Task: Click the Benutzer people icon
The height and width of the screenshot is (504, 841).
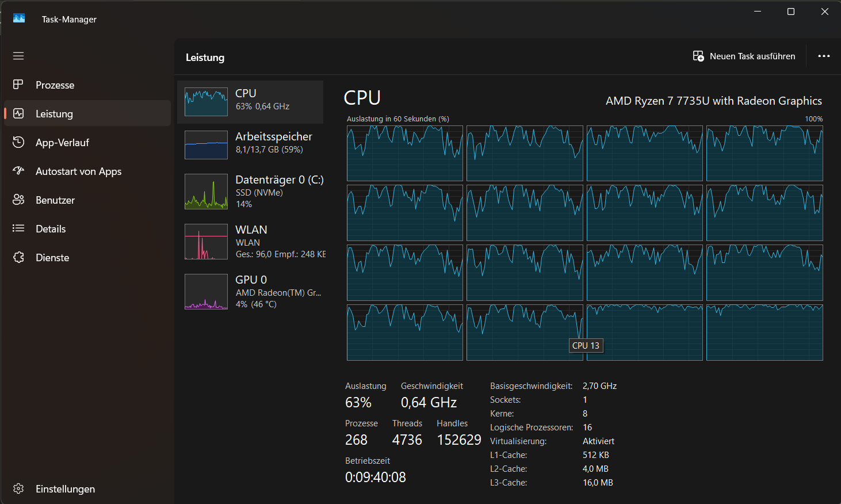Action: (x=18, y=200)
